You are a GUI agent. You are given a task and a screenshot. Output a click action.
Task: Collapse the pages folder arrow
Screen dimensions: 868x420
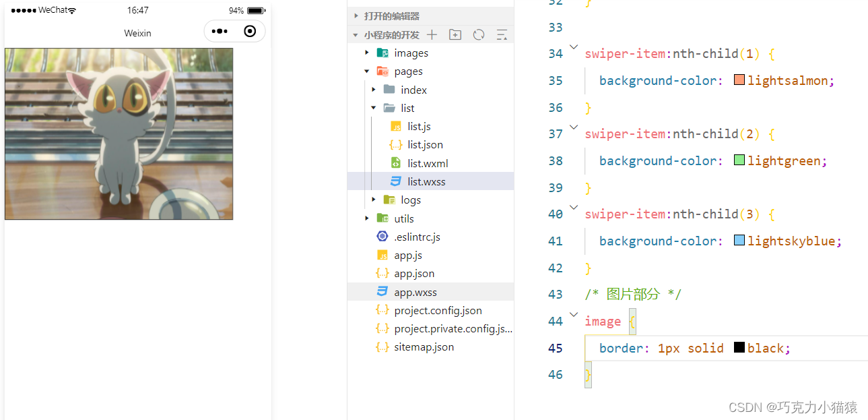click(367, 71)
